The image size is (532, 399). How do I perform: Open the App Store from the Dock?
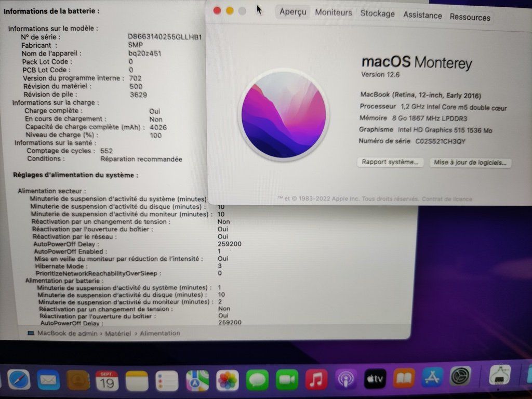[432, 377]
